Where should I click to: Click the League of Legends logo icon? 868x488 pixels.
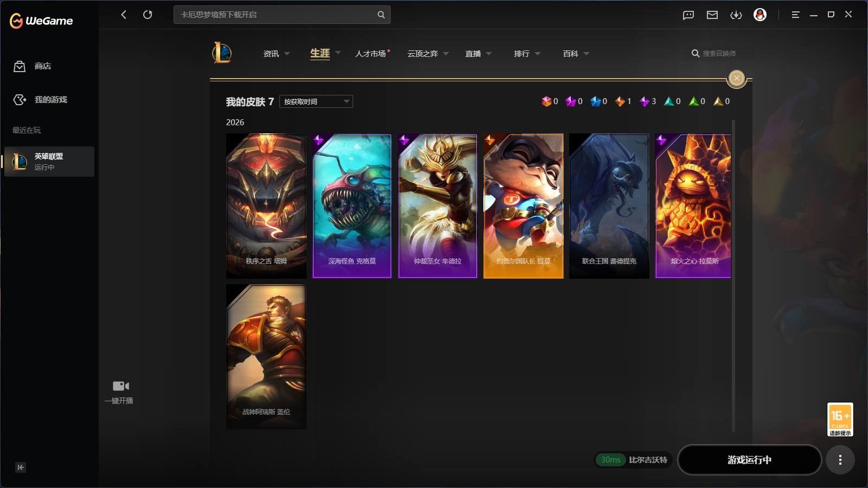click(222, 53)
